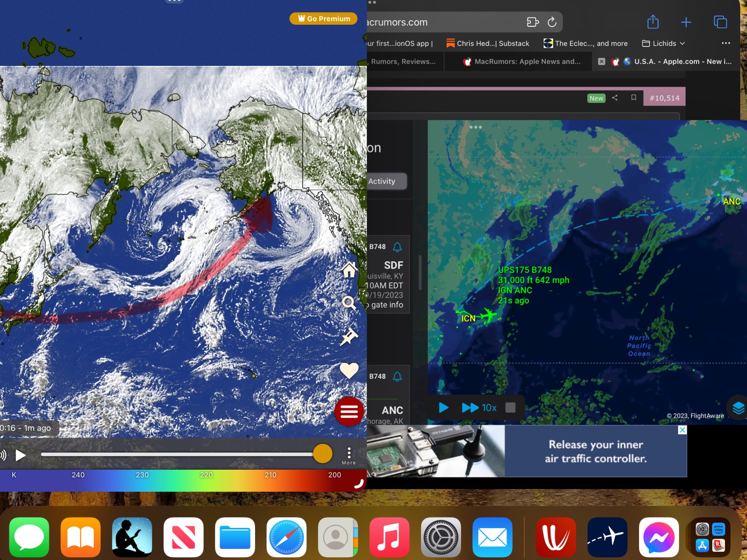Tap the heart favorite icon
Image resolution: width=747 pixels, height=560 pixels.
coord(349,370)
